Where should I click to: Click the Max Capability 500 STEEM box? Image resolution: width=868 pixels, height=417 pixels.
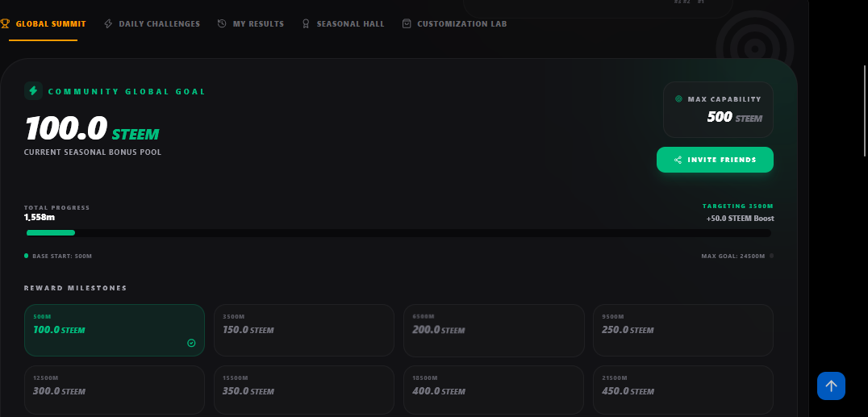click(718, 110)
